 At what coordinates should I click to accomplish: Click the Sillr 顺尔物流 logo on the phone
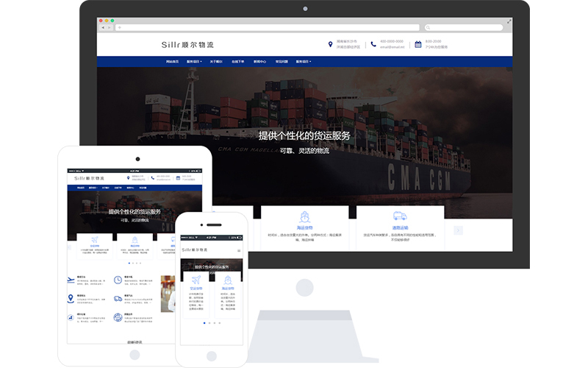195,250
